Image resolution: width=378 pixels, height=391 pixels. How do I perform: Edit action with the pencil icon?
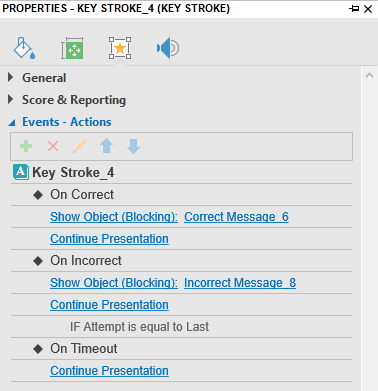click(80, 146)
